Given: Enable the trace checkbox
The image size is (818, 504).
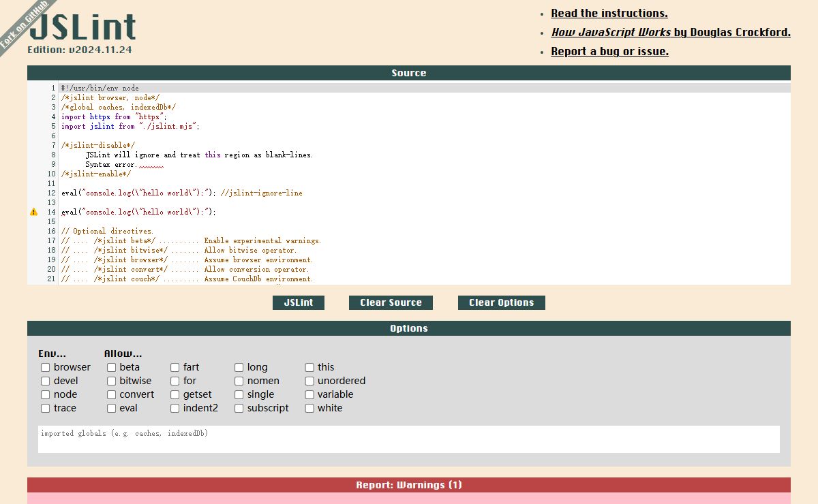Looking at the screenshot, I should pos(46,409).
